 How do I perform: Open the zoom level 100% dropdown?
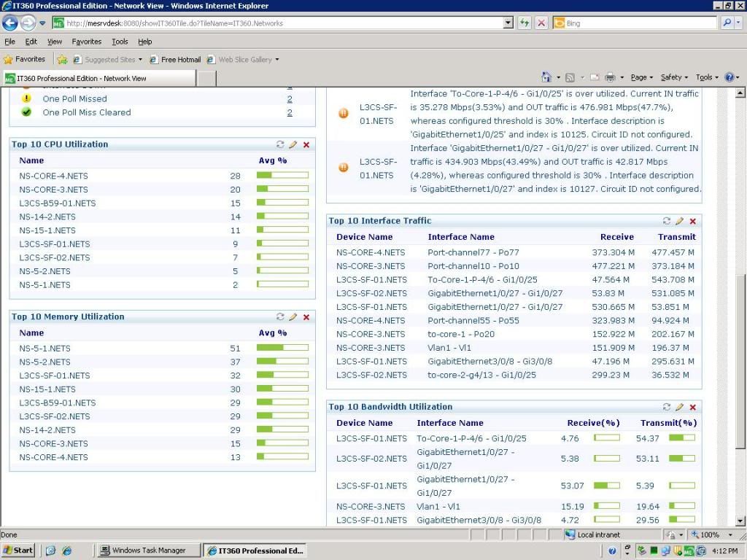pyautogui.click(x=730, y=534)
